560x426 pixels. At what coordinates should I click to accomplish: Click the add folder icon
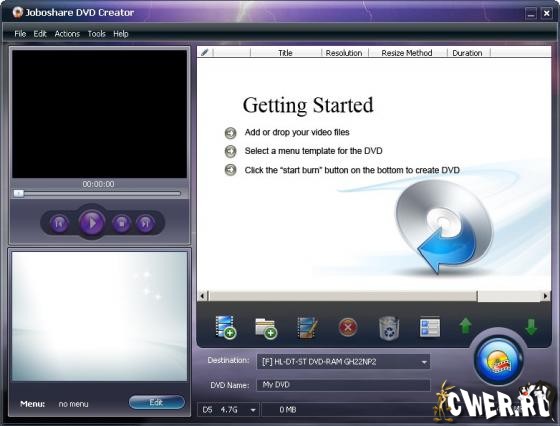pos(266,328)
